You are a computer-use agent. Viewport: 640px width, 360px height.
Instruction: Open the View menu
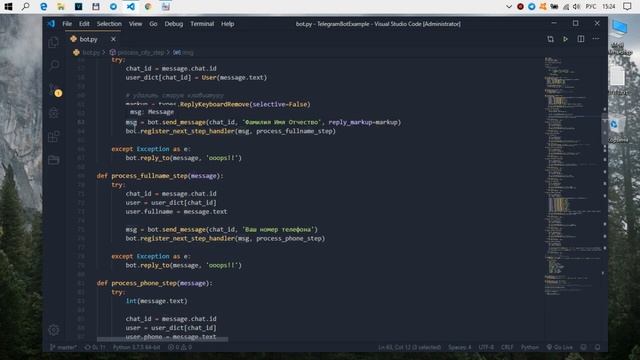(x=136, y=24)
